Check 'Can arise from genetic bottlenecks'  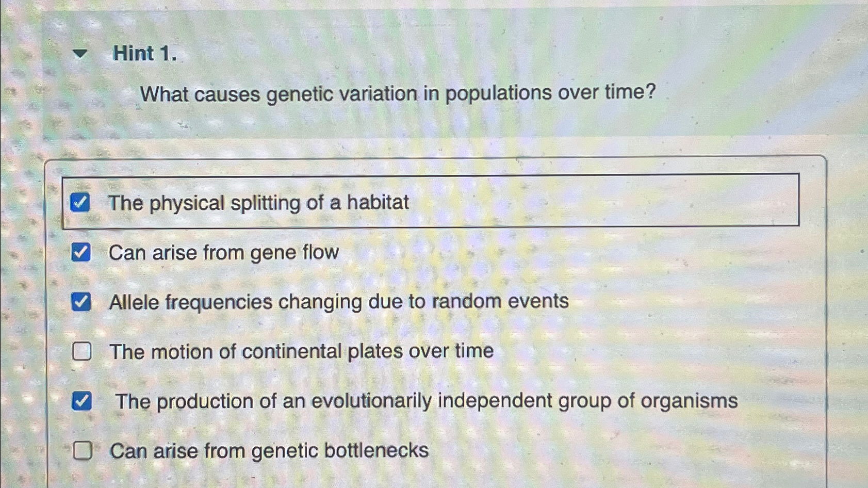pyautogui.click(x=82, y=451)
